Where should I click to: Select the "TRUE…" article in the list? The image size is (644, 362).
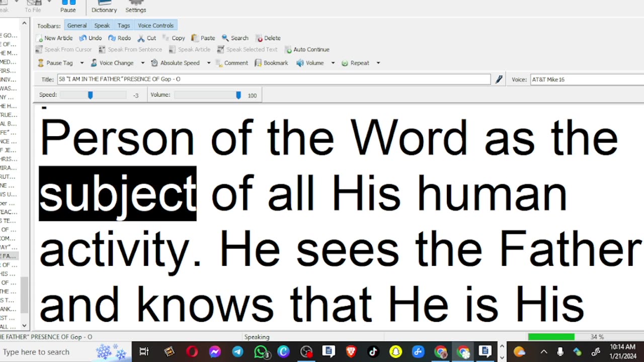pos(9,115)
